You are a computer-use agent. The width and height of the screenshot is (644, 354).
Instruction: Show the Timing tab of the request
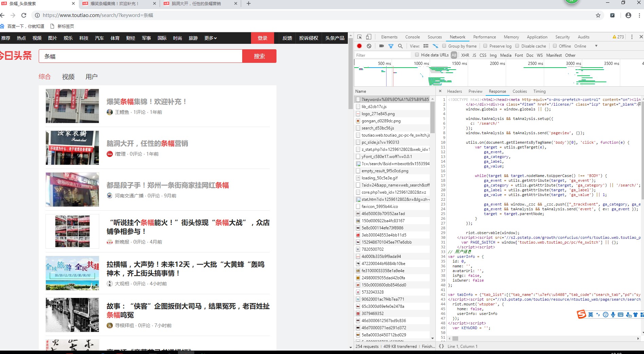coord(539,91)
